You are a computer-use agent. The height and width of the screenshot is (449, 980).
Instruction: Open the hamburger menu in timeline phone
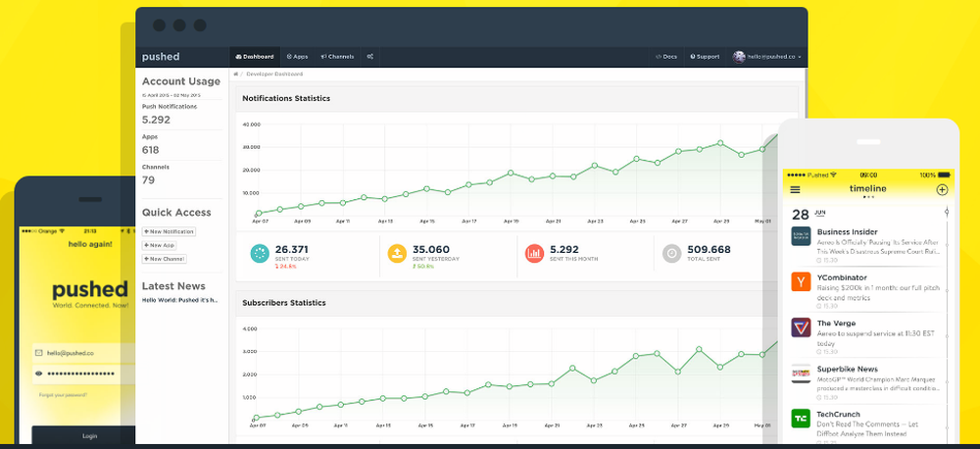[x=795, y=189]
